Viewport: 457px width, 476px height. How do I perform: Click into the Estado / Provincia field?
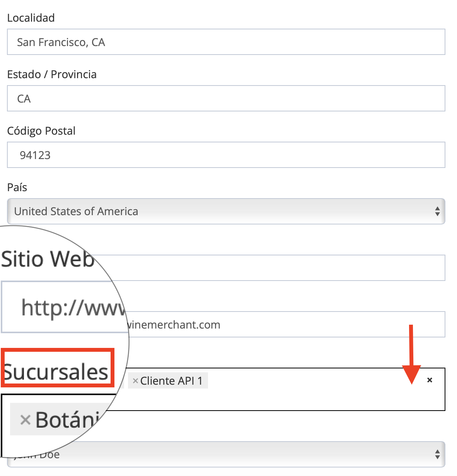tap(226, 98)
